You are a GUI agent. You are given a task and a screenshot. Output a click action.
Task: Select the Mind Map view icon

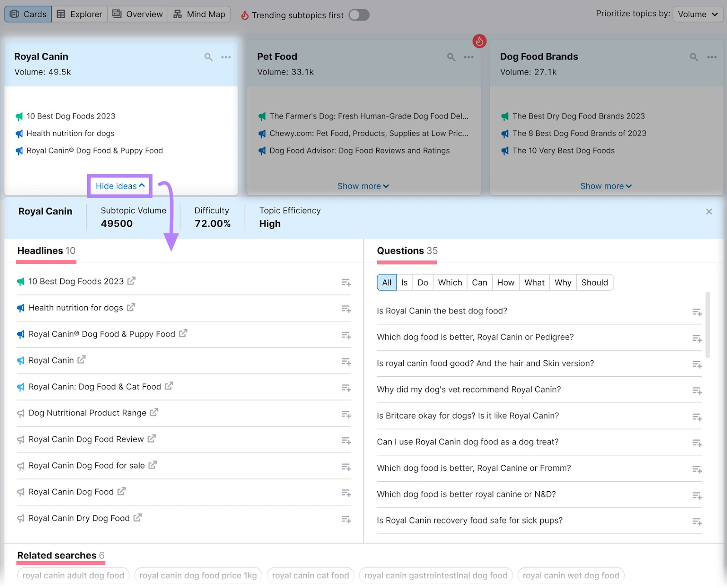click(199, 14)
